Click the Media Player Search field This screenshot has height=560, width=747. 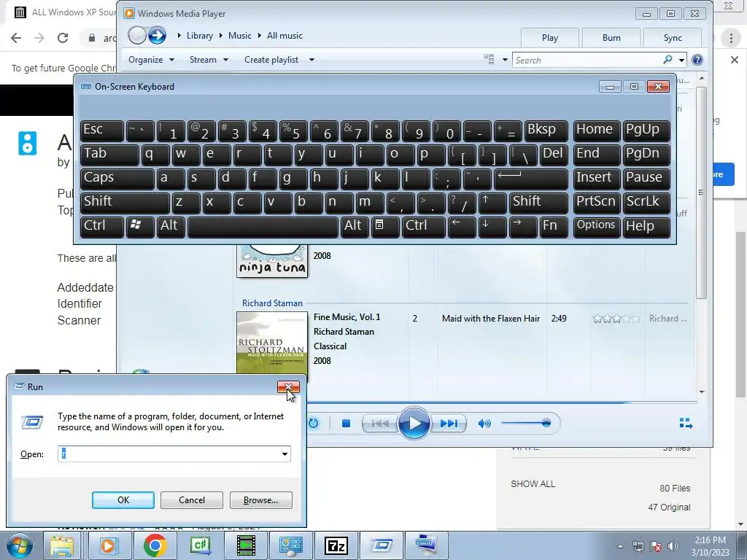point(587,60)
